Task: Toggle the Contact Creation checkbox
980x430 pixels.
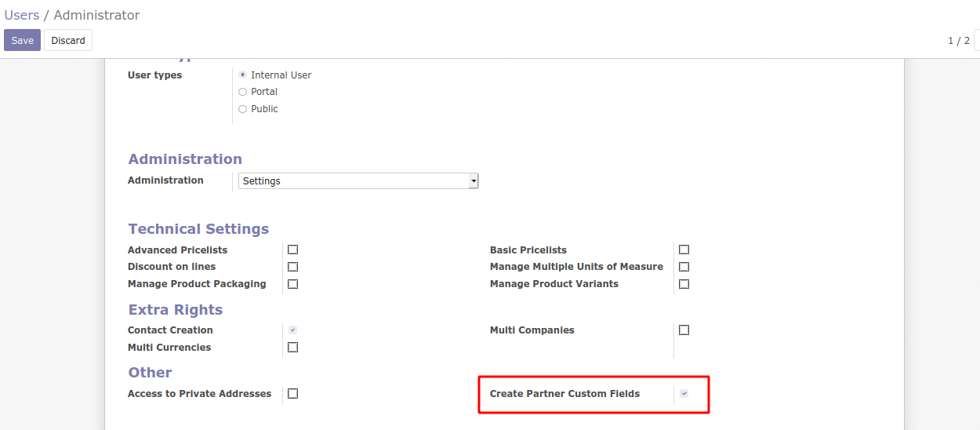Action: point(292,330)
